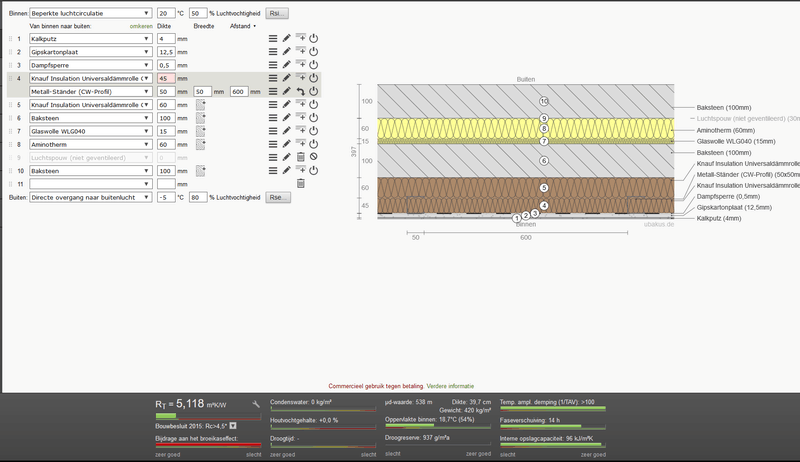Click the wrench icon next to RT value
Viewport: 800px width, 462px height.
pos(256,404)
